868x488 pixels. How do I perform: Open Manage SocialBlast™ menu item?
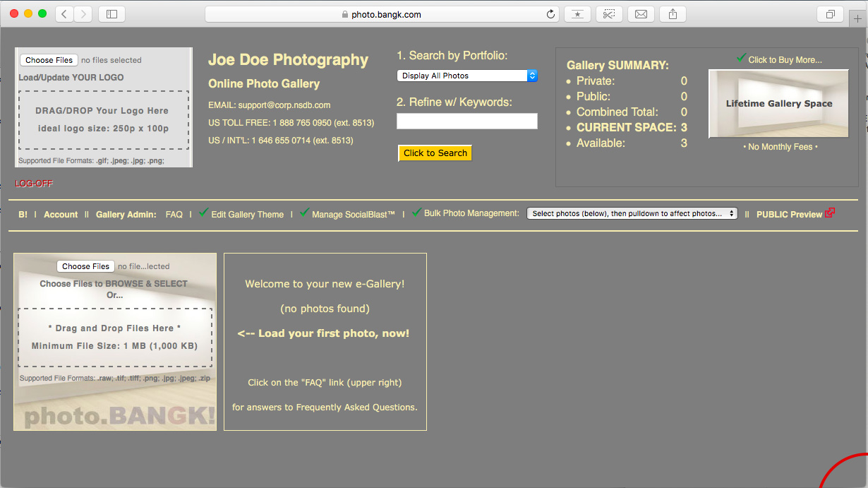point(353,215)
